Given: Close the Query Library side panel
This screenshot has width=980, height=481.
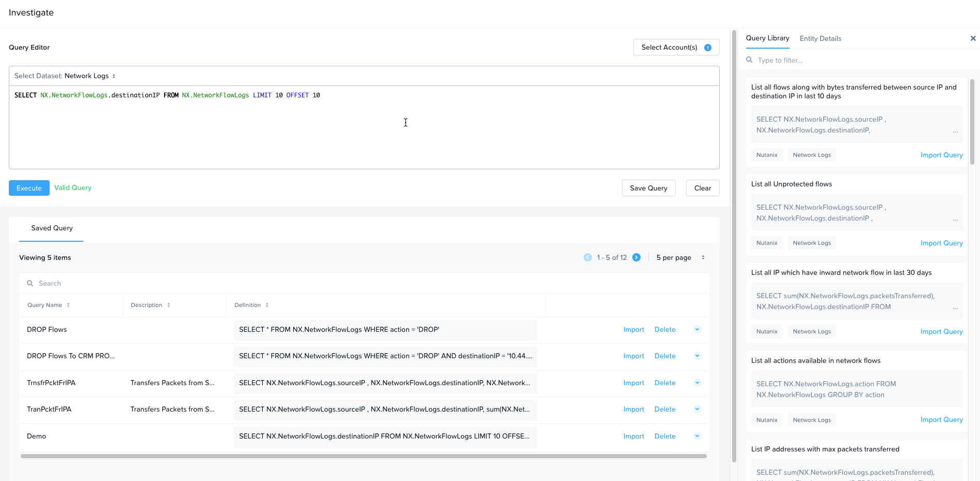Looking at the screenshot, I should coord(973,38).
